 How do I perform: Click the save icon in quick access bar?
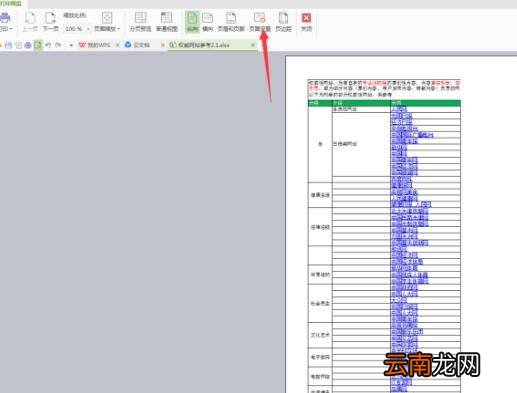click(8, 45)
